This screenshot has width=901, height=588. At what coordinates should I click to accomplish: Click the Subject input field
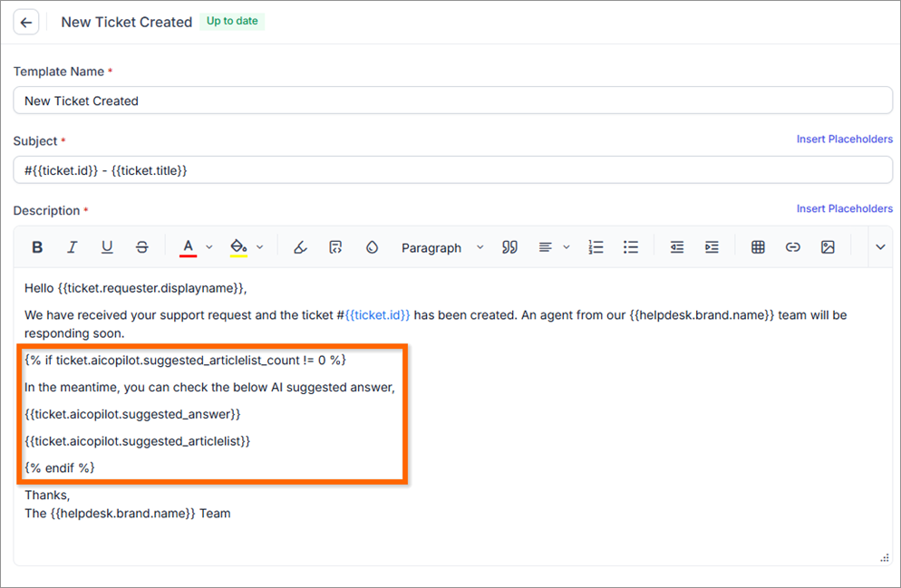453,170
